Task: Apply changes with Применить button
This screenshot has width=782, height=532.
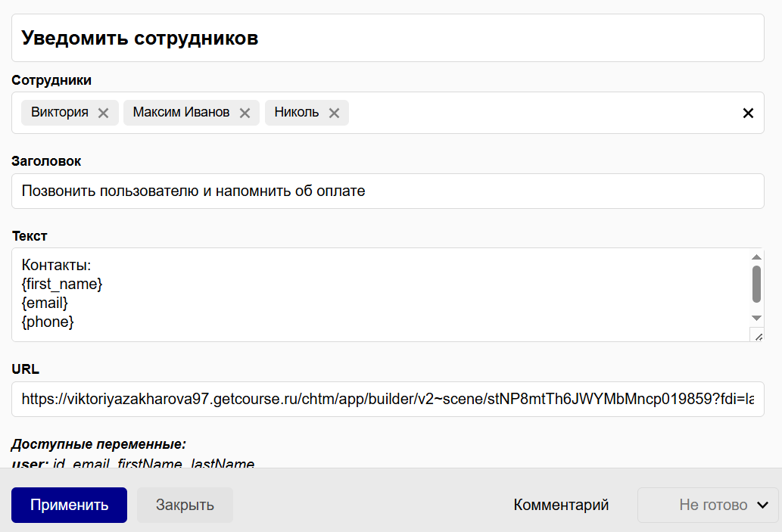Action: click(x=70, y=505)
